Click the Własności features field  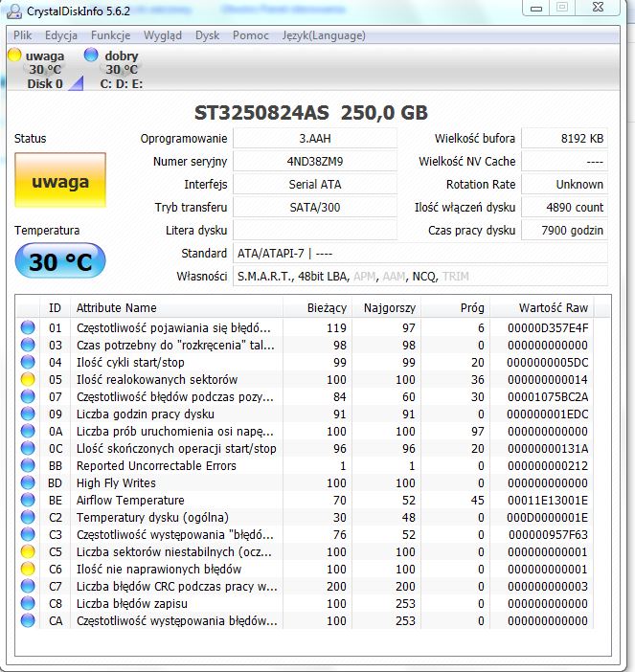420,276
